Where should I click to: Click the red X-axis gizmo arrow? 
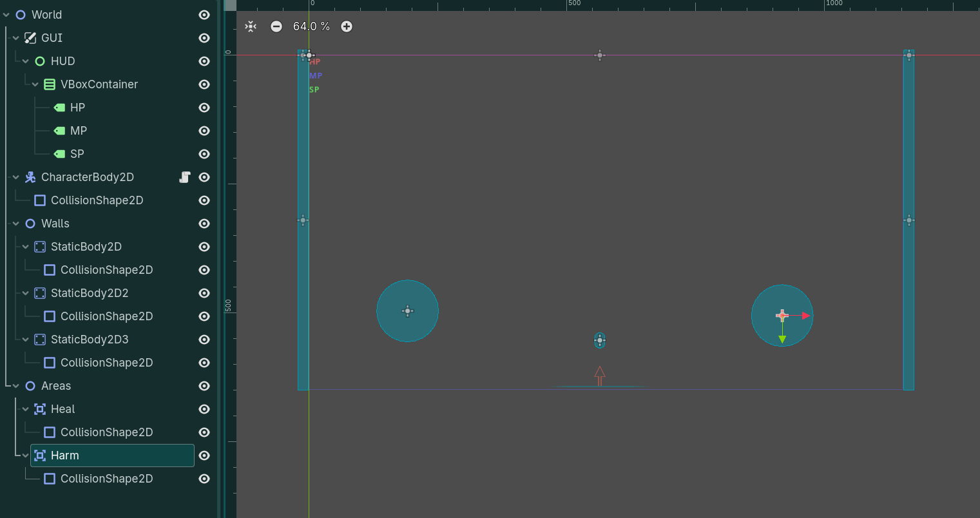pyautogui.click(x=806, y=316)
